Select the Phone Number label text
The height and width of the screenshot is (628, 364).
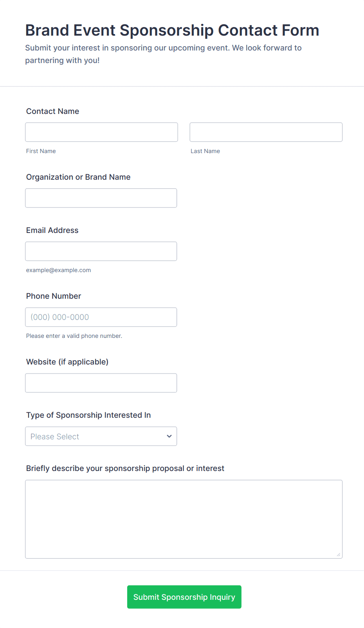[x=54, y=296]
